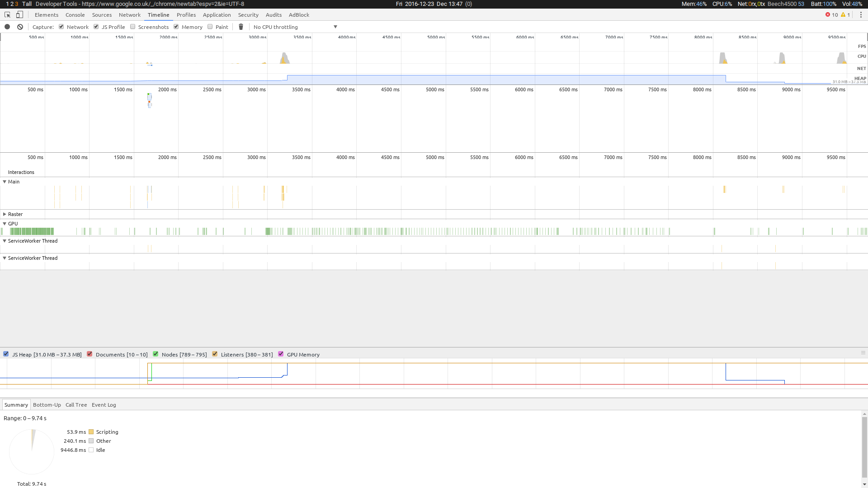This screenshot has height=488, width=868.
Task: Open the Network panel tab
Action: [130, 15]
